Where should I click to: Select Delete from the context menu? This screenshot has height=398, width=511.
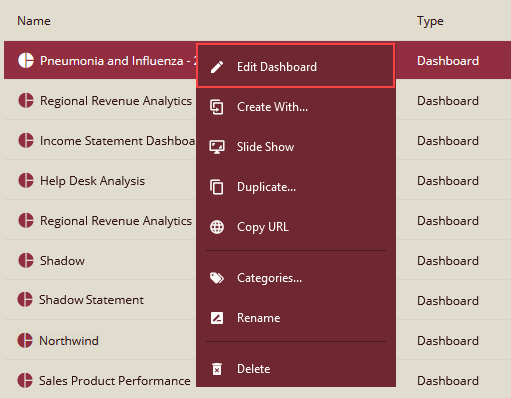coord(296,369)
